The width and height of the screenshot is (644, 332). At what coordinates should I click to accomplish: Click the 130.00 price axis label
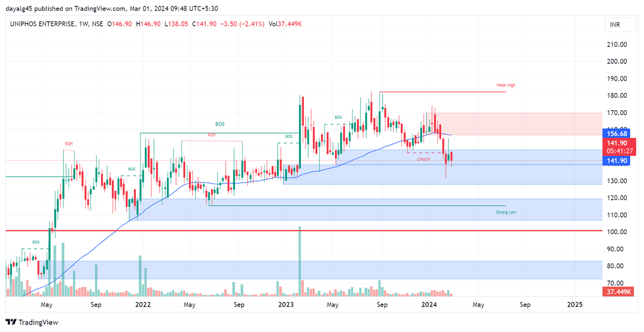click(x=617, y=181)
